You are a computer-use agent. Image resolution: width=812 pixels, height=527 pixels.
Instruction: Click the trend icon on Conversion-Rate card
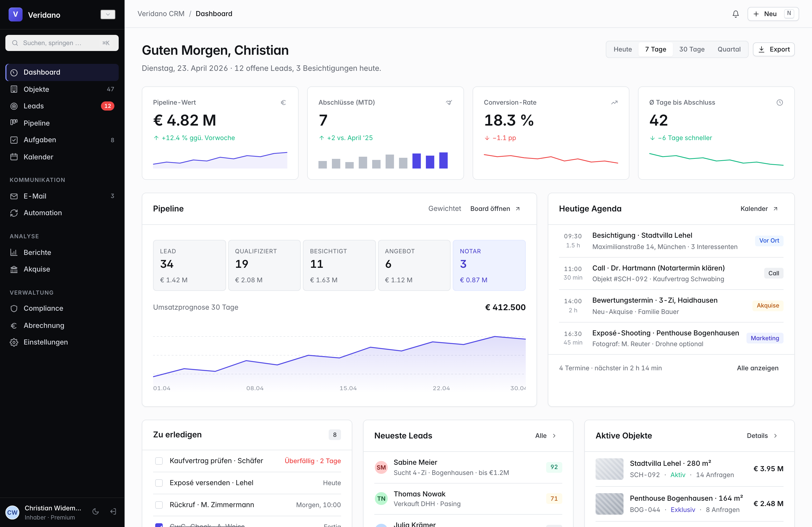click(x=614, y=103)
